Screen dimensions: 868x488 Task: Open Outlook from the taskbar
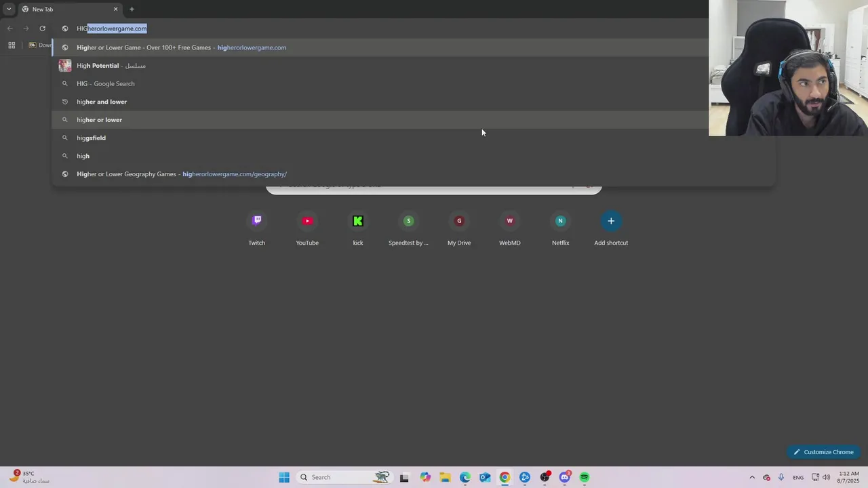click(x=485, y=477)
